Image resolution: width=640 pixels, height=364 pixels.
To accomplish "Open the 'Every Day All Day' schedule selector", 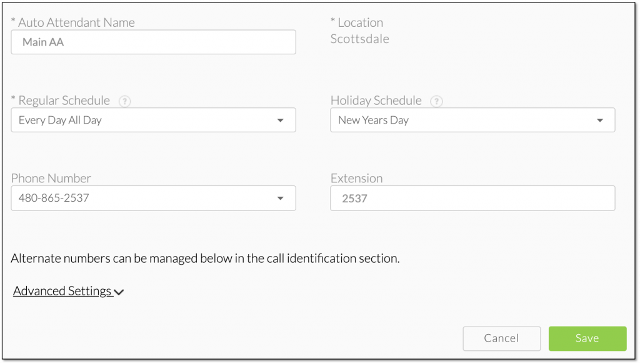I will [x=154, y=120].
